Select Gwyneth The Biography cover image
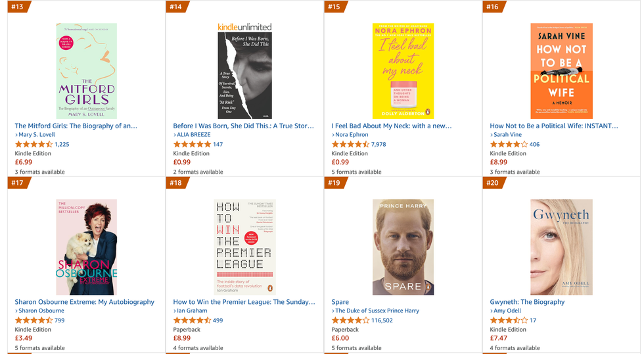The height and width of the screenshot is (354, 644). coord(561,247)
